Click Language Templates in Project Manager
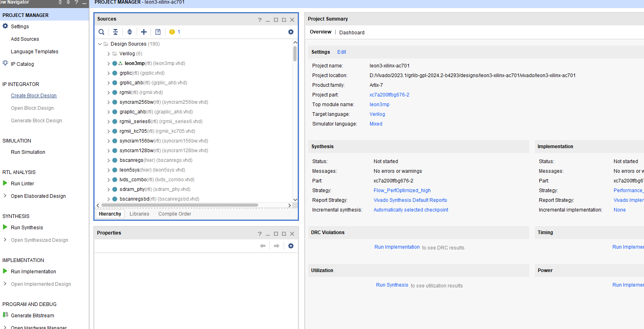The image size is (644, 329). tap(34, 52)
